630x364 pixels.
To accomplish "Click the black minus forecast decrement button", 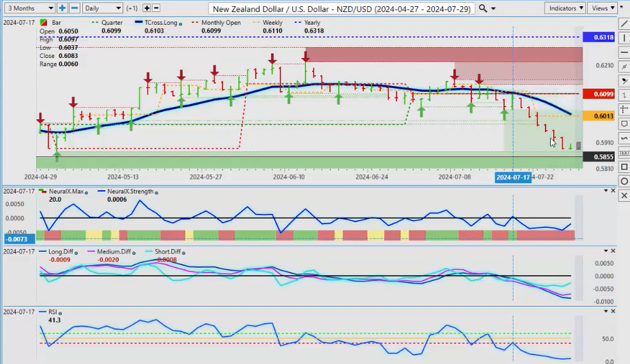I will coord(156,8).
